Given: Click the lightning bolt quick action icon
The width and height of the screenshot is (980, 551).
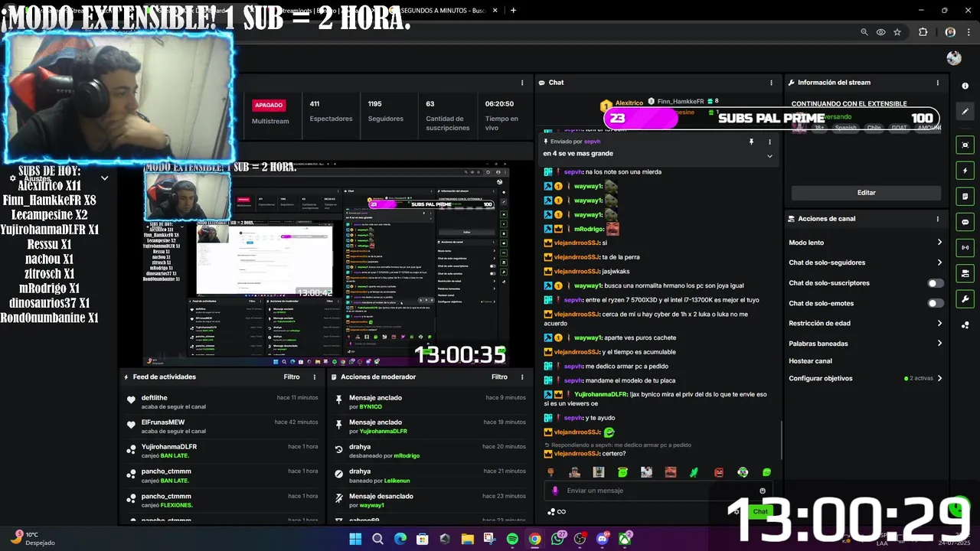Looking at the screenshot, I should (x=965, y=171).
